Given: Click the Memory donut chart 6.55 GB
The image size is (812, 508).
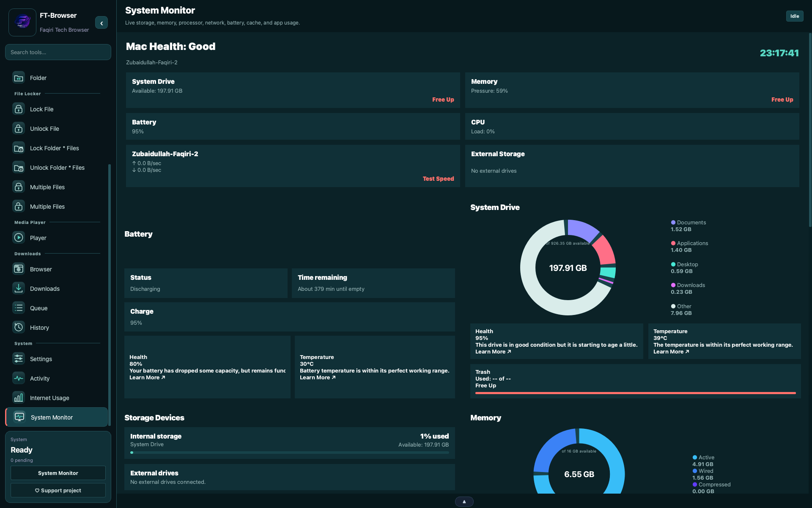Looking at the screenshot, I should pyautogui.click(x=579, y=474).
